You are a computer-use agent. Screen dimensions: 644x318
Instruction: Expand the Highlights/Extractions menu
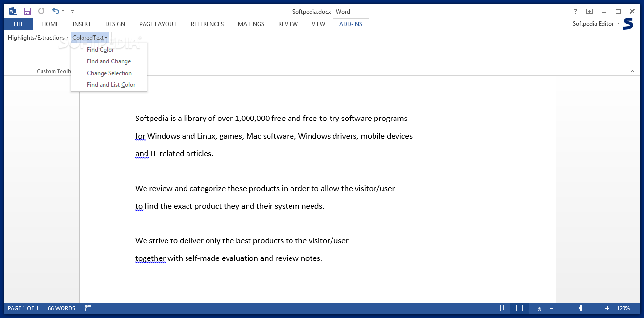38,38
